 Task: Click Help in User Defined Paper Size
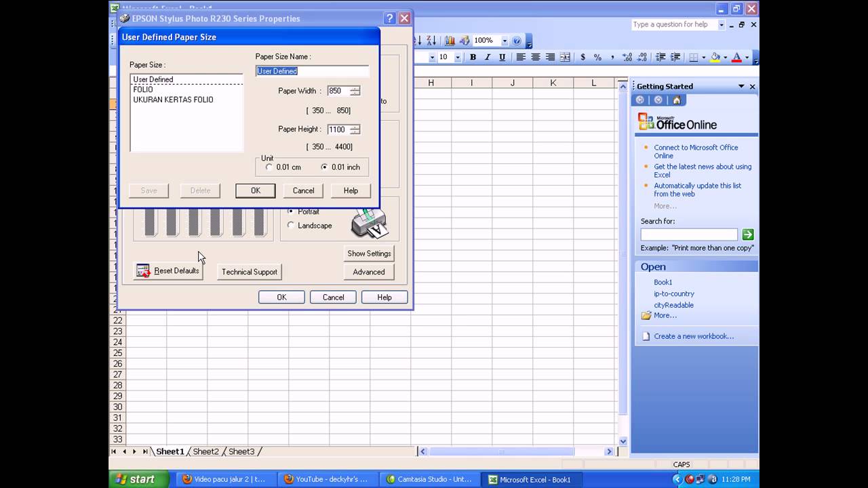coord(351,190)
